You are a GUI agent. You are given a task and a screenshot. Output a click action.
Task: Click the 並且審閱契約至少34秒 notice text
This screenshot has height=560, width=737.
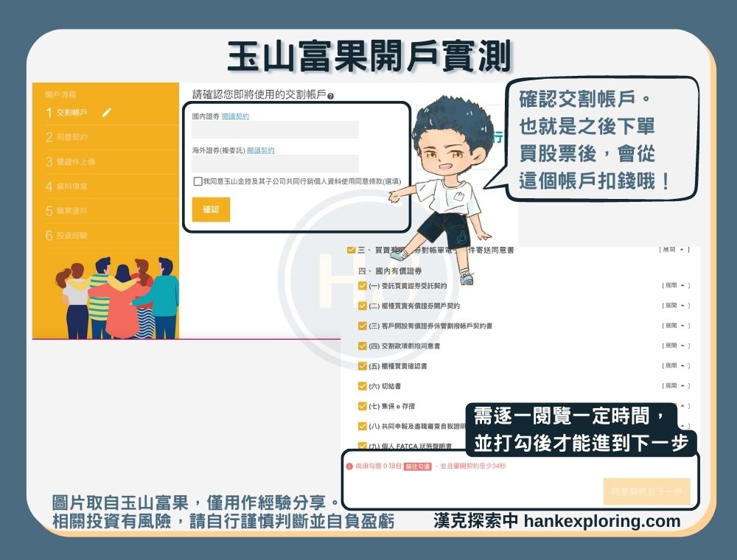pyautogui.click(x=472, y=466)
